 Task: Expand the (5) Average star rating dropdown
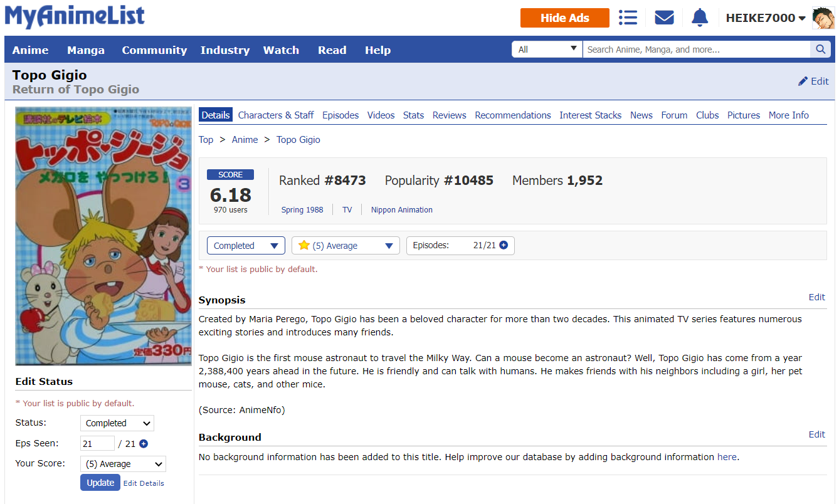pyautogui.click(x=346, y=246)
